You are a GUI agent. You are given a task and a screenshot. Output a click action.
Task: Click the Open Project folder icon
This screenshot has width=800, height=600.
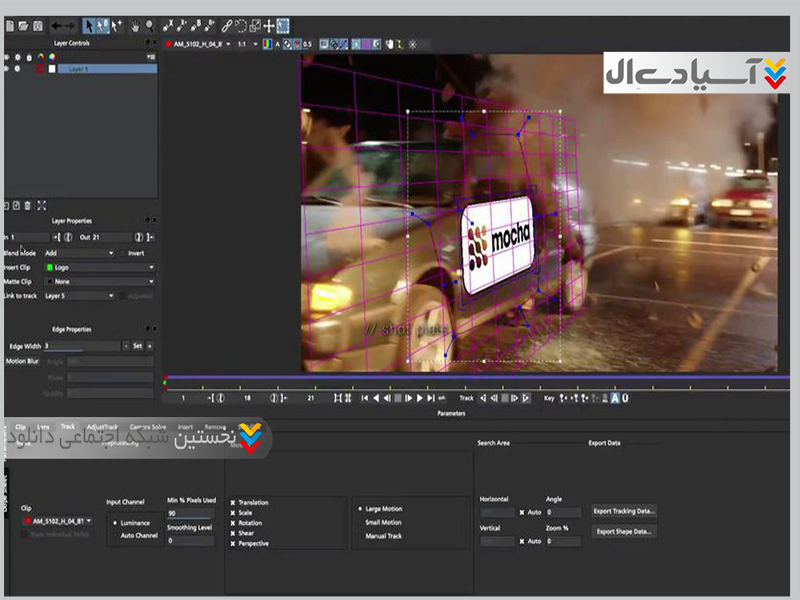23,25
